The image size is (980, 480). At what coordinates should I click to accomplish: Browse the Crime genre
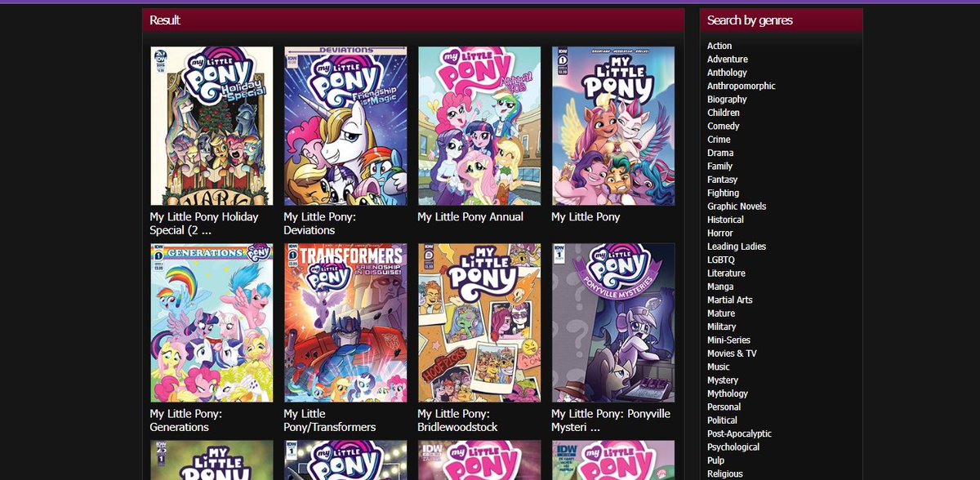click(719, 140)
